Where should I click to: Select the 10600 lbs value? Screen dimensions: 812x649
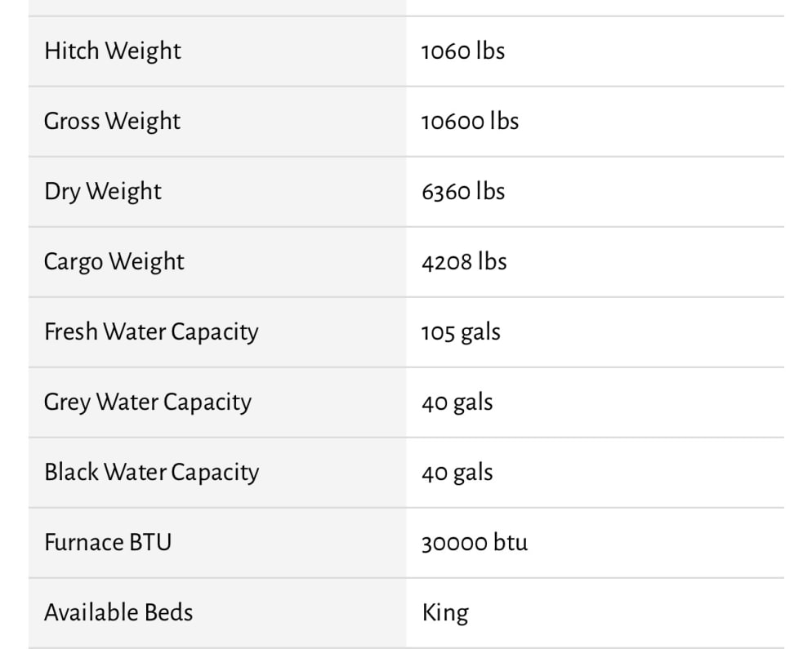[470, 122]
